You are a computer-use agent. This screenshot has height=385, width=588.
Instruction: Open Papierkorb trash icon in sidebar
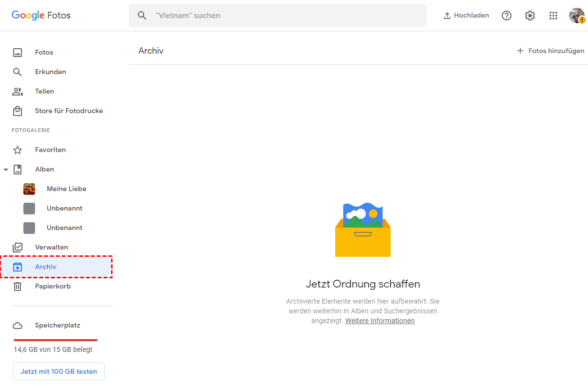click(18, 287)
